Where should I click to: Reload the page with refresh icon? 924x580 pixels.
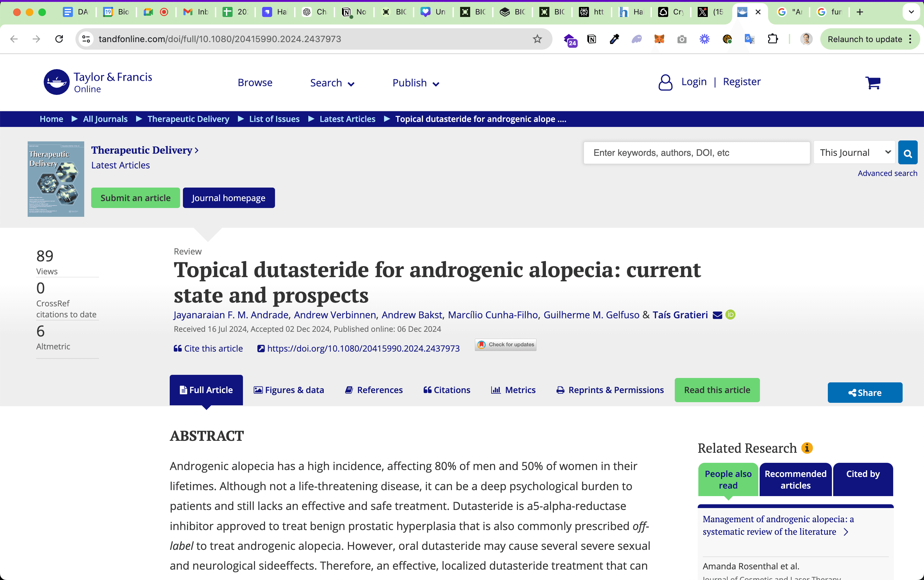click(x=59, y=39)
